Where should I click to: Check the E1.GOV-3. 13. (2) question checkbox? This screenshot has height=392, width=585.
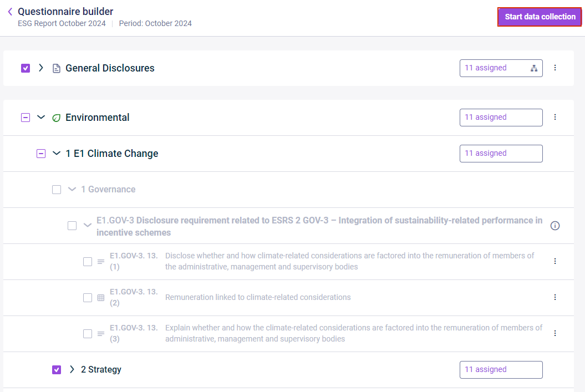pos(87,298)
